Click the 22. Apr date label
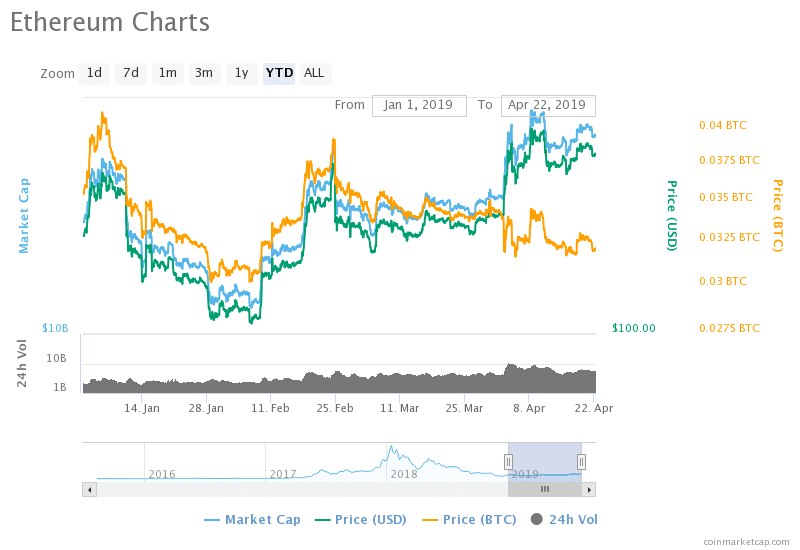Screen dimensions: 800x550 594,408
